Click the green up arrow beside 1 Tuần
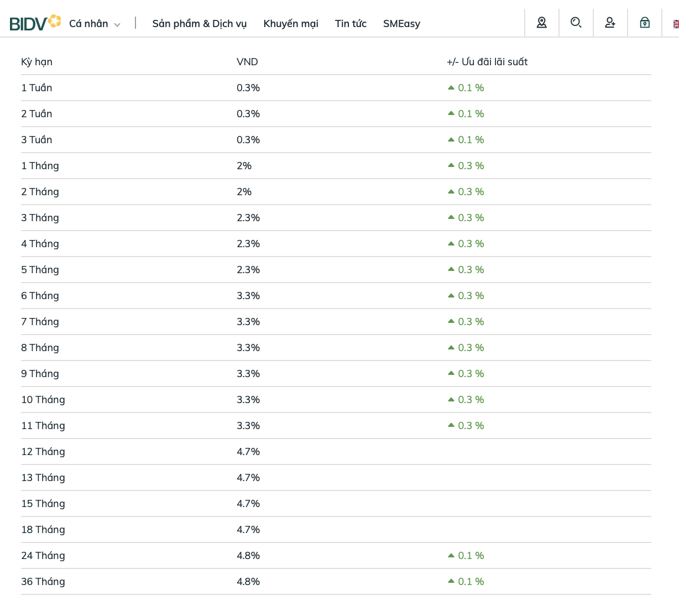The height and width of the screenshot is (616, 679). click(x=451, y=87)
